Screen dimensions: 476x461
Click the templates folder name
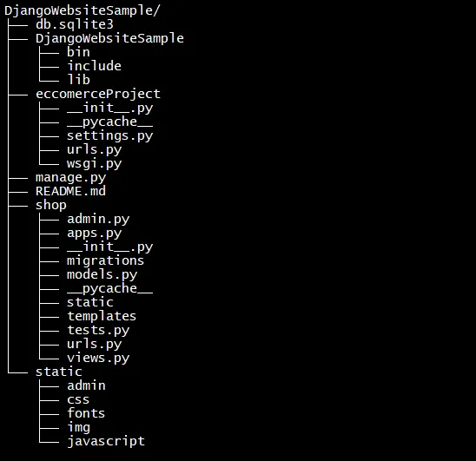(102, 317)
